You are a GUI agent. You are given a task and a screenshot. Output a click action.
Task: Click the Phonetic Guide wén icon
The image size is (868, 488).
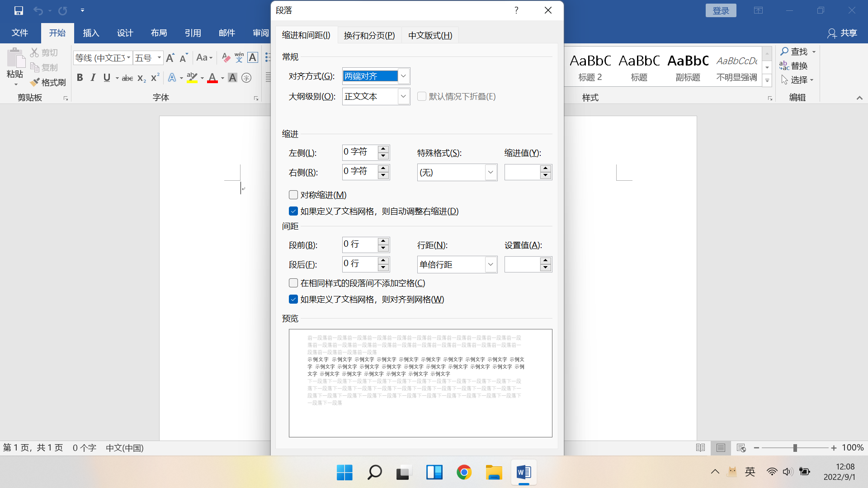(239, 57)
